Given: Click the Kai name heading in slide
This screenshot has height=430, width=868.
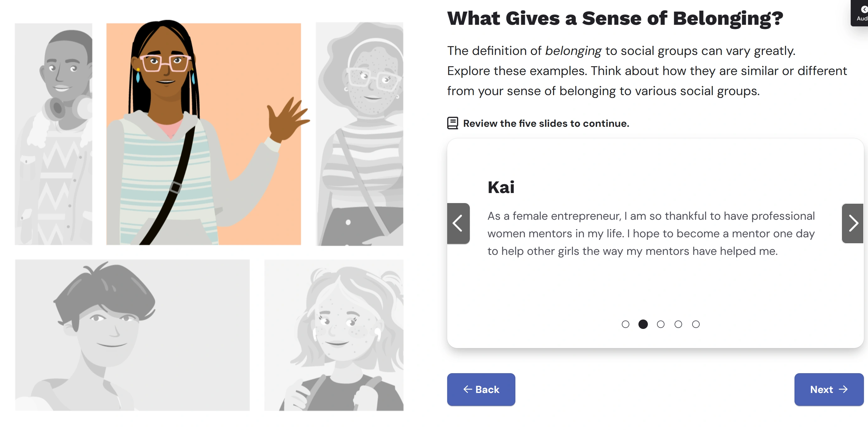Looking at the screenshot, I should click(501, 187).
